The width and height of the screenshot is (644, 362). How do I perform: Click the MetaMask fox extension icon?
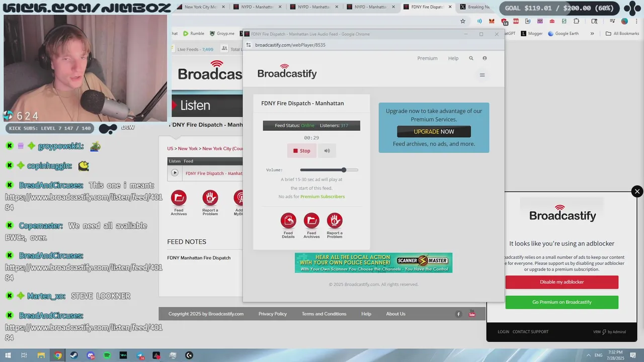pyautogui.click(x=492, y=21)
